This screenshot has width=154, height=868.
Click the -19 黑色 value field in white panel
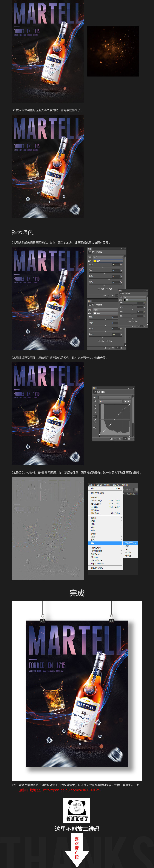click(x=116, y=335)
